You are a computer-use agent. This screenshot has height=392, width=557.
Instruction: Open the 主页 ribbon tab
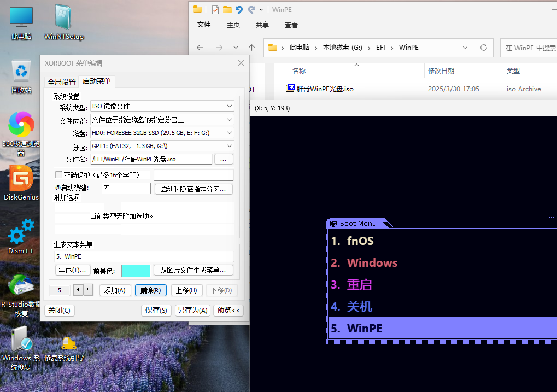(233, 25)
